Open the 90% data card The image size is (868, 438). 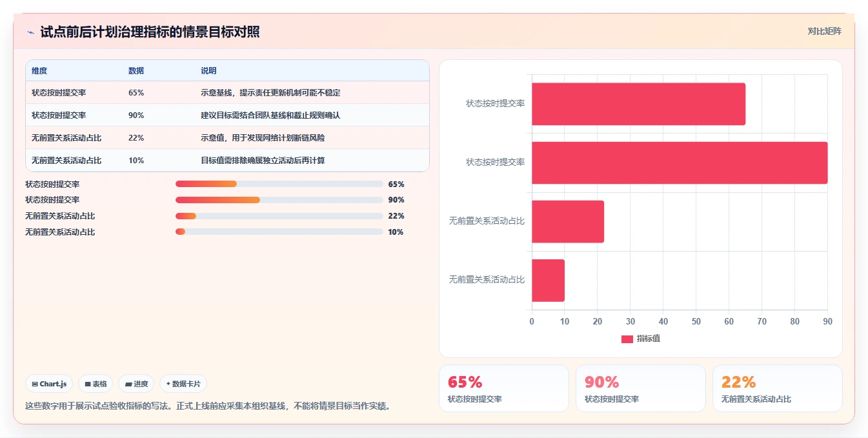click(x=641, y=388)
